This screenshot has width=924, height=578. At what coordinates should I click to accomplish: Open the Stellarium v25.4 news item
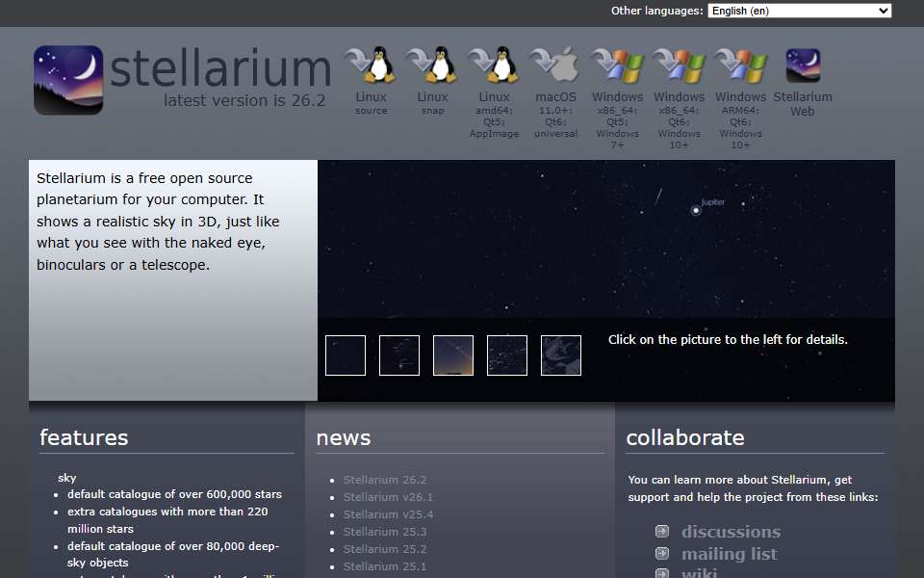click(x=388, y=514)
